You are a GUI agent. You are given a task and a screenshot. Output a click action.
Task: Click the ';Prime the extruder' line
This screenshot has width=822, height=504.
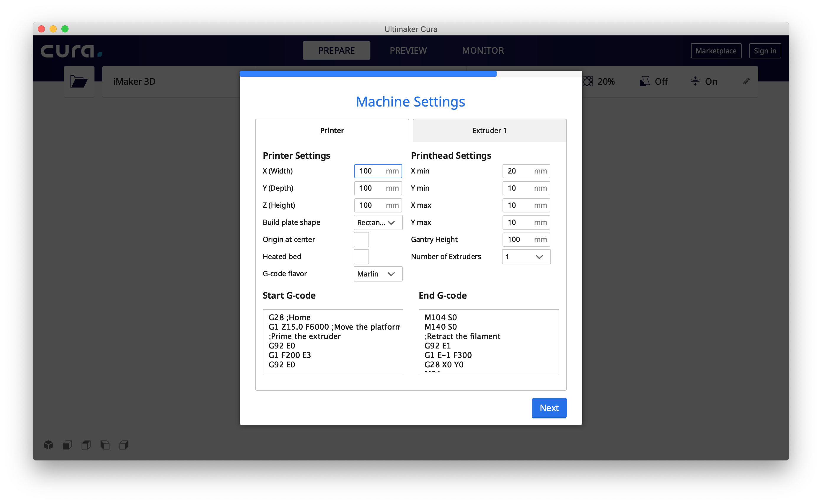[x=305, y=336]
